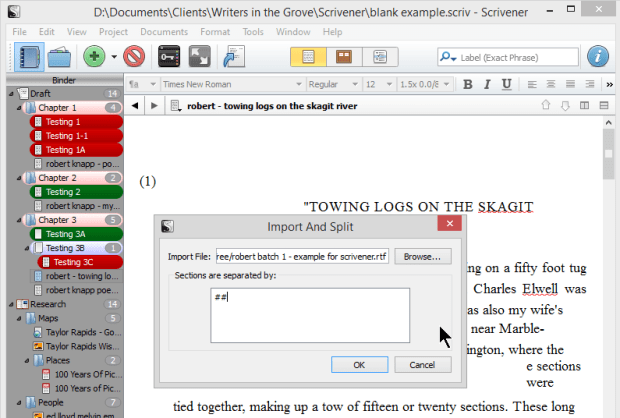Screen dimensions: 620x418
Task: Select Taylor Rapids - Go... map item
Action: tap(77, 332)
